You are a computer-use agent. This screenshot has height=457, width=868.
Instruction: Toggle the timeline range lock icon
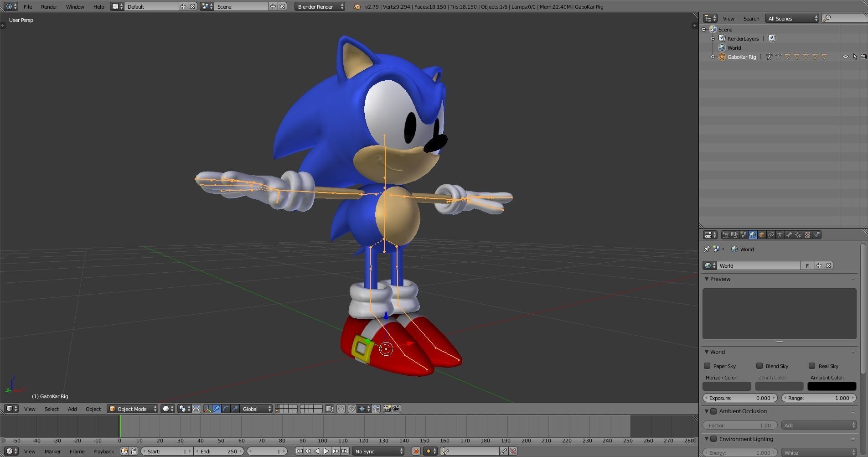tap(134, 451)
